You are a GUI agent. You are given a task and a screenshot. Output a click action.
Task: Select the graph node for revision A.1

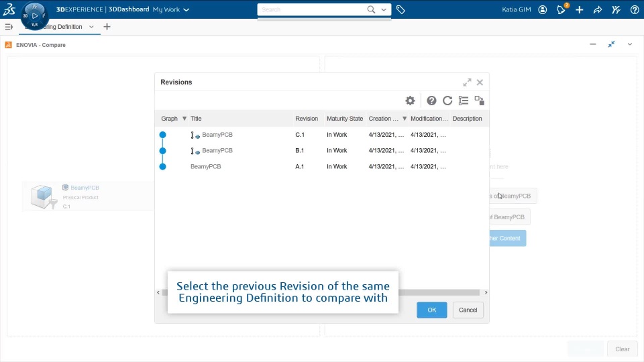[x=162, y=167]
